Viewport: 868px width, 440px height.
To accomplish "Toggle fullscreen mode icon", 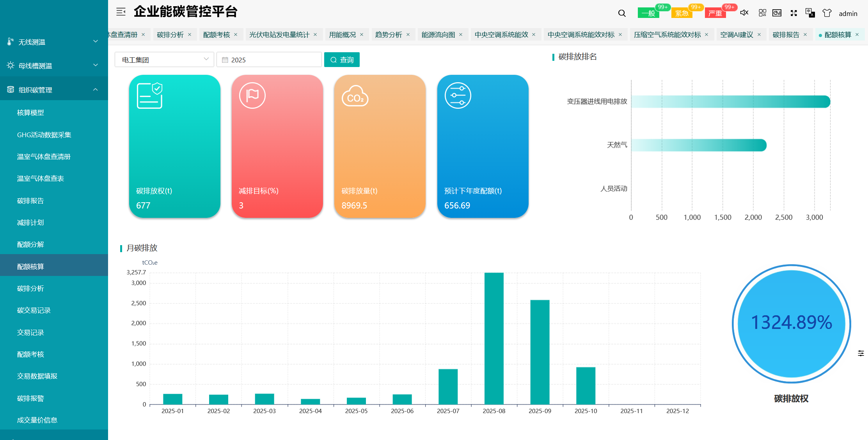I will 793,13.
